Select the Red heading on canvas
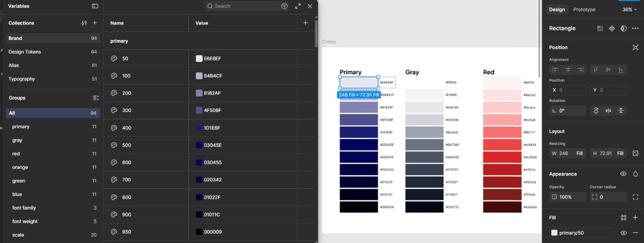The image size is (644, 243). pyautogui.click(x=489, y=72)
